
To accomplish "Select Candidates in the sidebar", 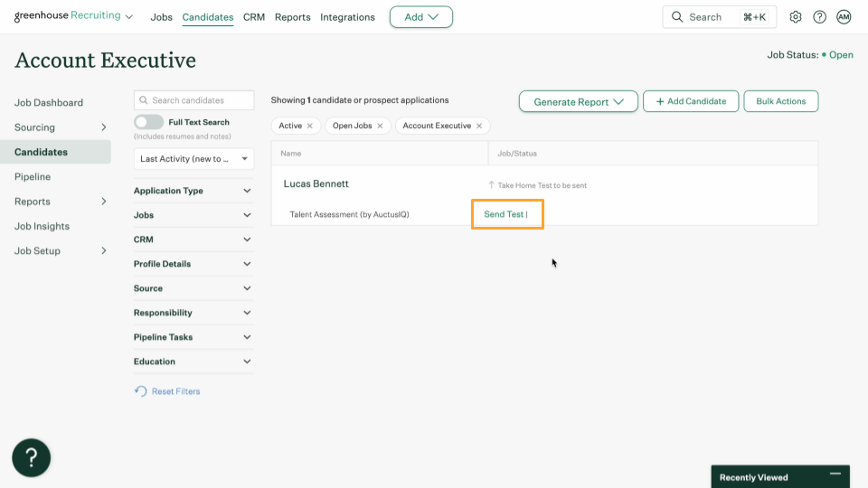I will coord(55,152).
